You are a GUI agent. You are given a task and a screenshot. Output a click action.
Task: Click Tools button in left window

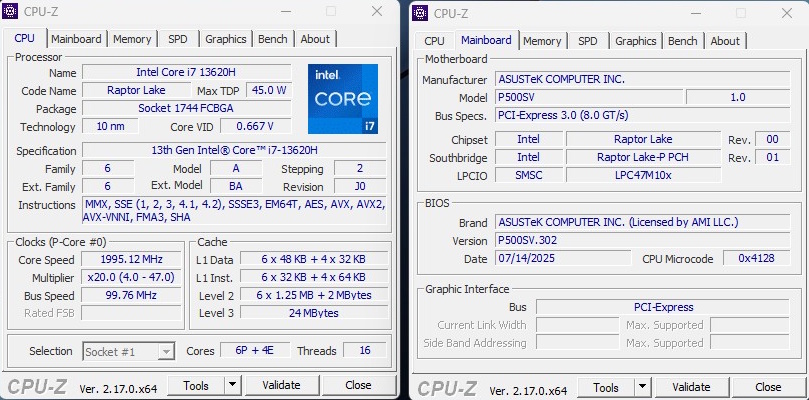click(197, 385)
